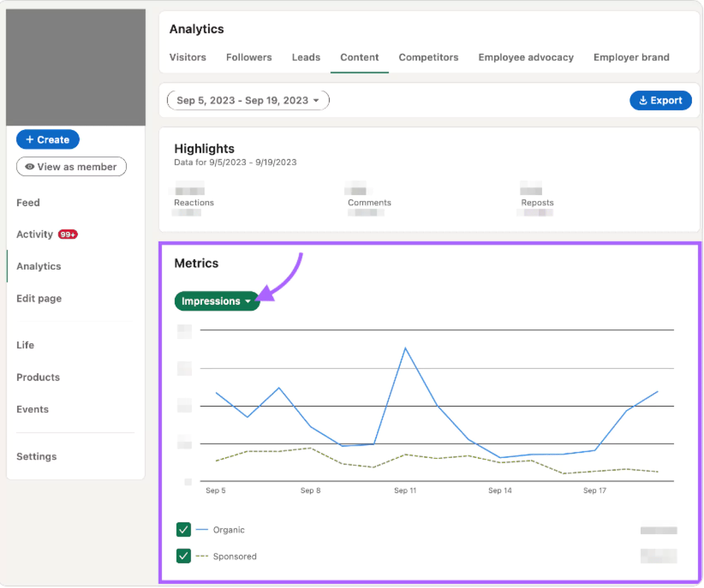The width and height of the screenshot is (704, 588).
Task: Expand the chevron next to Impressions
Action: click(248, 301)
